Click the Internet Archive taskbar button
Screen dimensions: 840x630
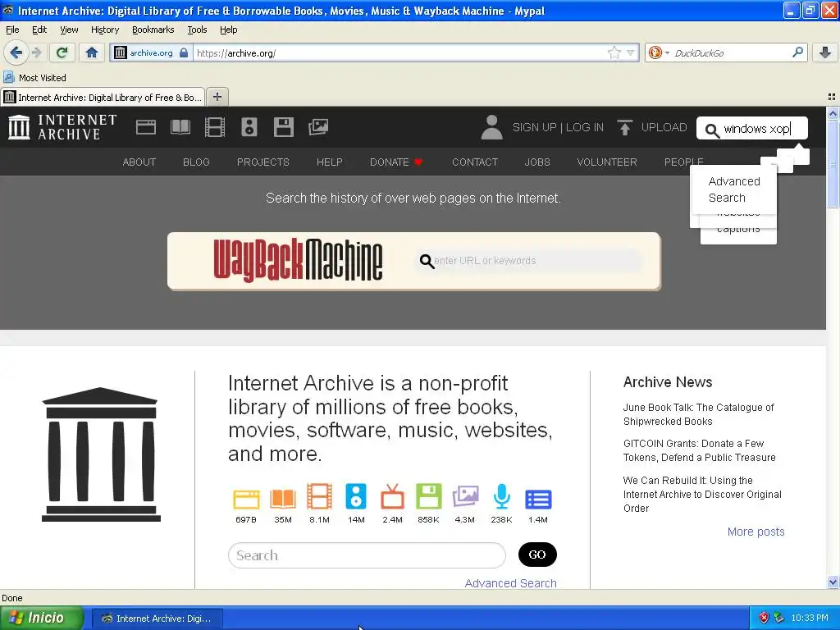pos(157,619)
